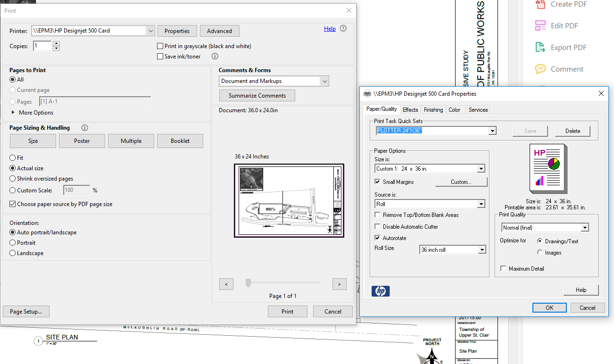Select Shrink oversized pages option
The height and width of the screenshot is (364, 614).
coord(13,179)
